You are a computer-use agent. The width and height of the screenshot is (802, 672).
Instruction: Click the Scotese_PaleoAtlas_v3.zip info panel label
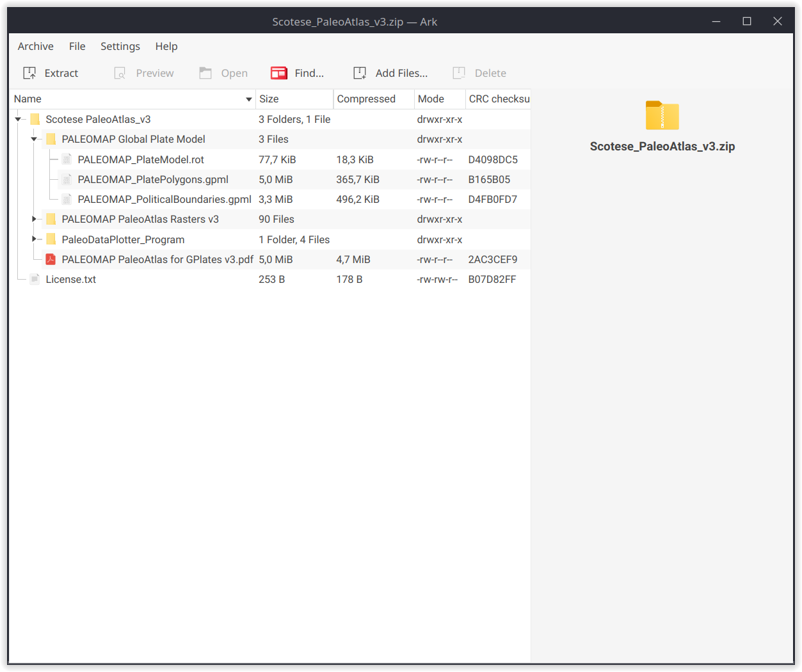[x=662, y=147]
